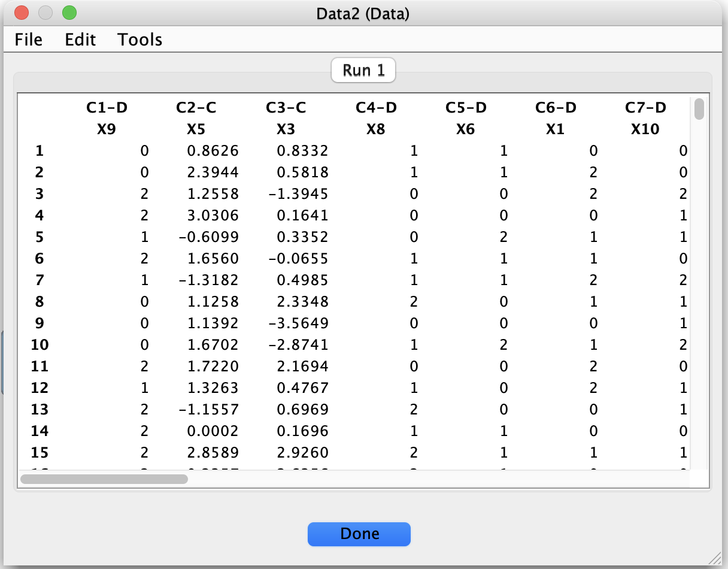
Task: Click cell value 2.3944
Action: tap(213, 172)
